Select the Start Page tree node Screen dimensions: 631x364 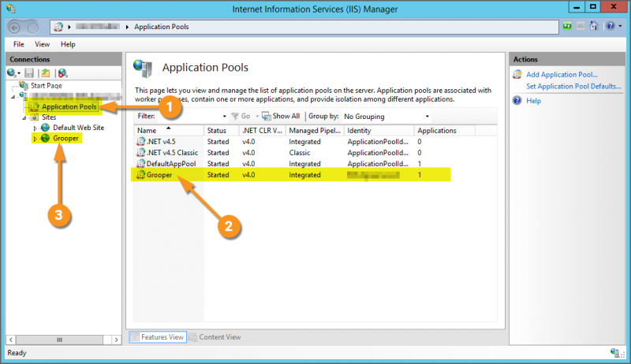(x=47, y=86)
